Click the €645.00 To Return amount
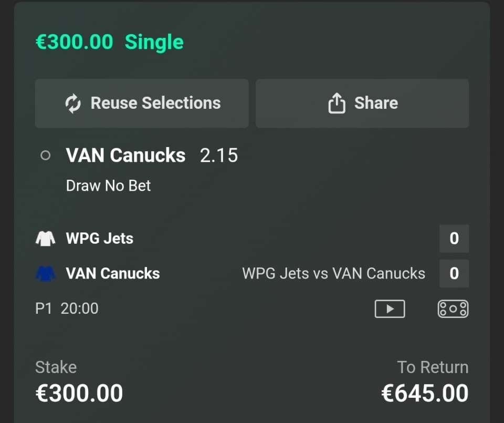The width and height of the screenshot is (504, 423). tap(425, 394)
